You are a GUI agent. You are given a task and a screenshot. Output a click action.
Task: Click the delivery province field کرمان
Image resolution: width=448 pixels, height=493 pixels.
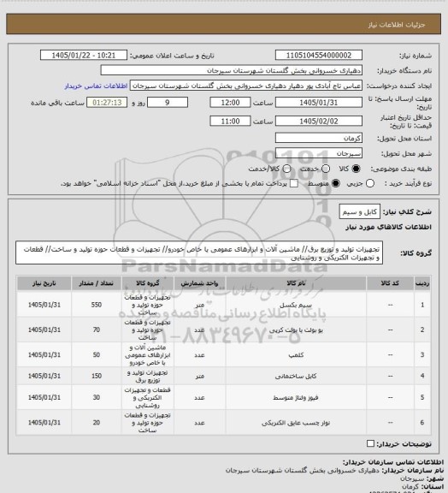(x=319, y=138)
